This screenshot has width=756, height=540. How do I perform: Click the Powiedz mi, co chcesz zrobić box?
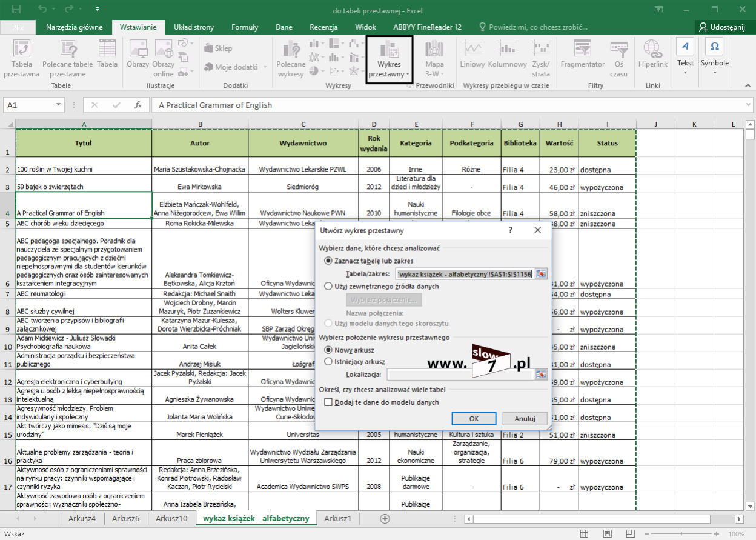533,27
